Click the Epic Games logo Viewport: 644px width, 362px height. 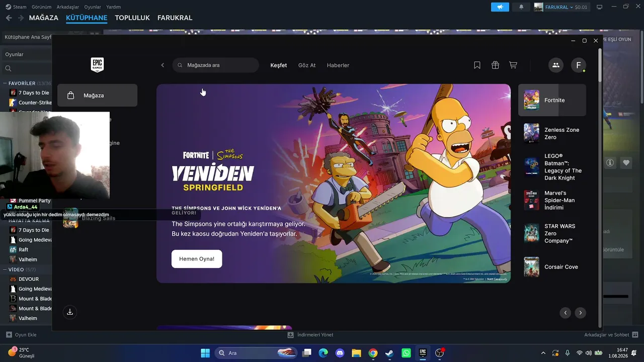[97, 65]
